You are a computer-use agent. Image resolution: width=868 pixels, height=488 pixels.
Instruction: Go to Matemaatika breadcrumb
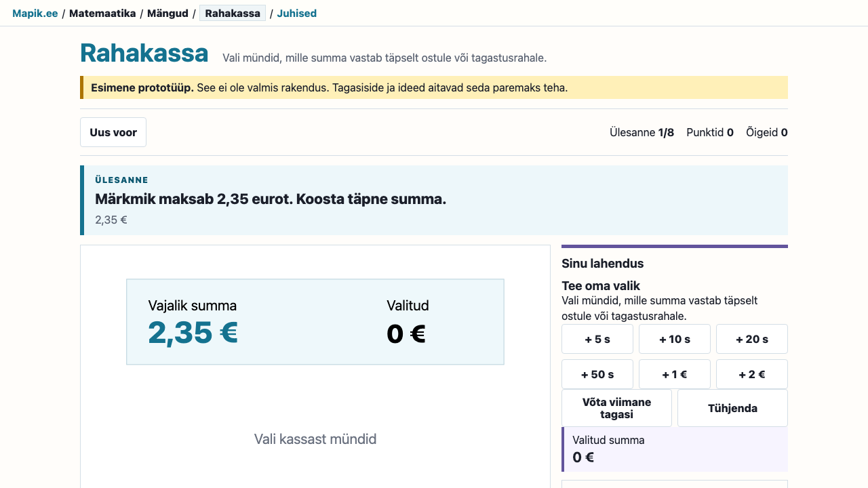click(x=102, y=14)
